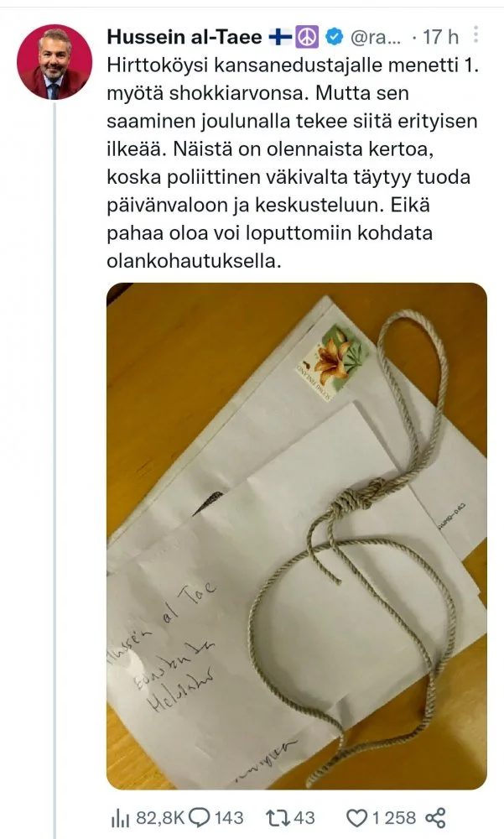Click the purple peace symbol emoji

pos(307,36)
